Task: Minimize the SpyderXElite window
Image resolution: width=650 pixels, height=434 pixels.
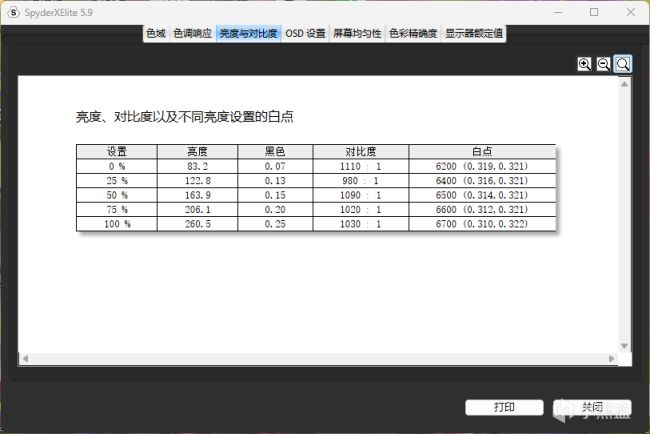Action: (x=558, y=12)
